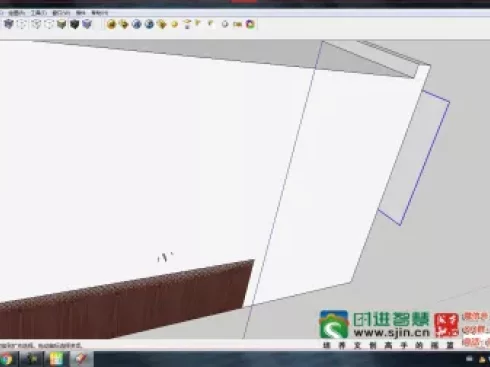
Task: Select wireframe style cube icon
Action: 36,24
